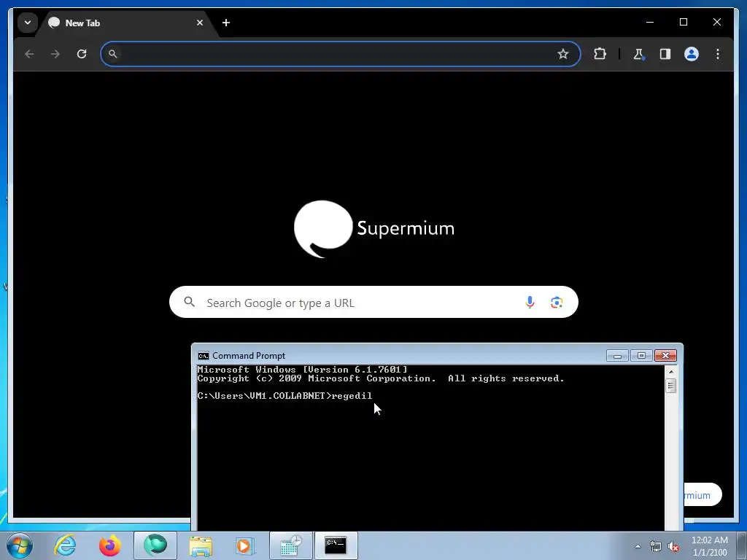Close the New Tab tab

(200, 23)
